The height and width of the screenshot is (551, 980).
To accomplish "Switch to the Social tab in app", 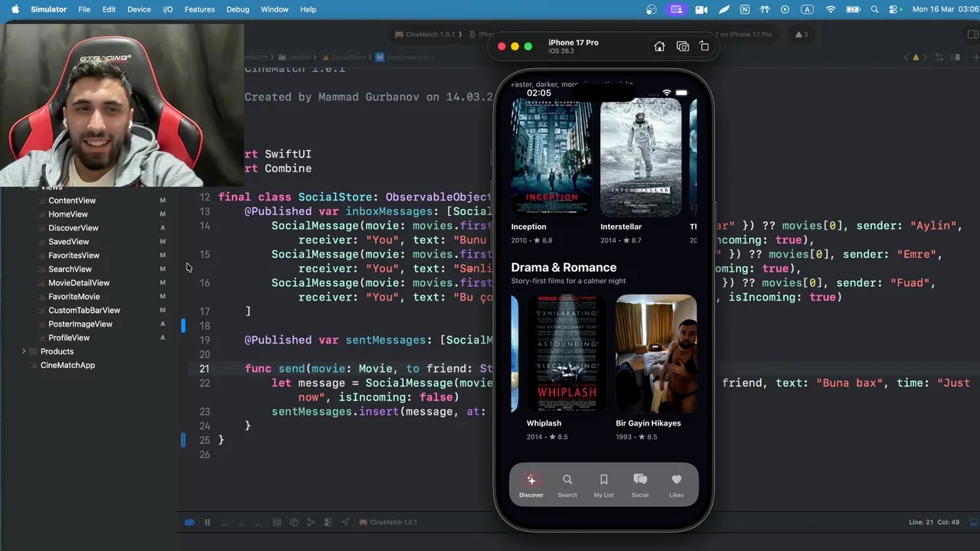I will 640,485.
